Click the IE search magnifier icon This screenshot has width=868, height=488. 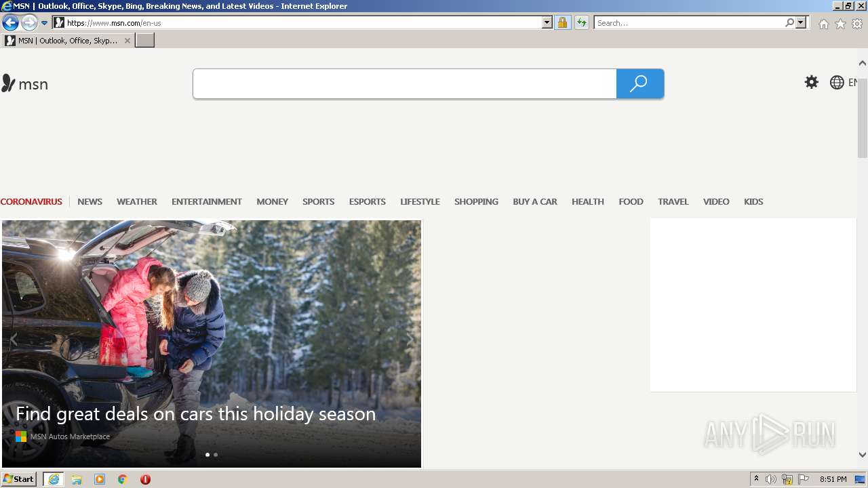(789, 22)
